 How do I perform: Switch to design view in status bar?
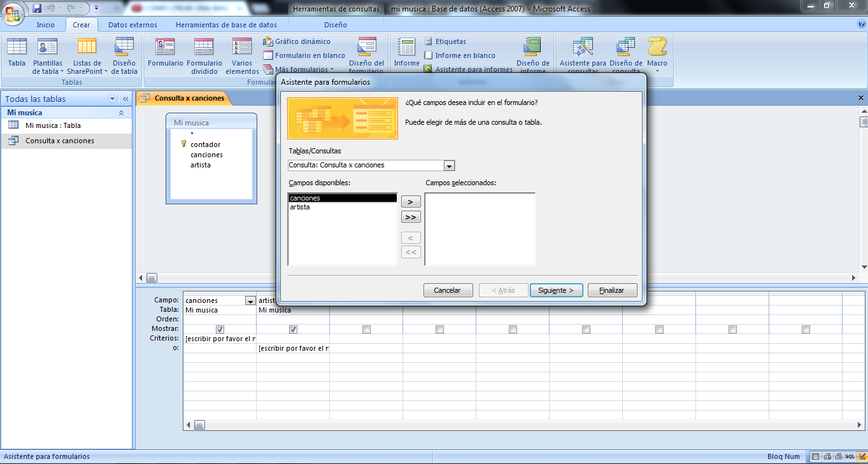(862, 456)
